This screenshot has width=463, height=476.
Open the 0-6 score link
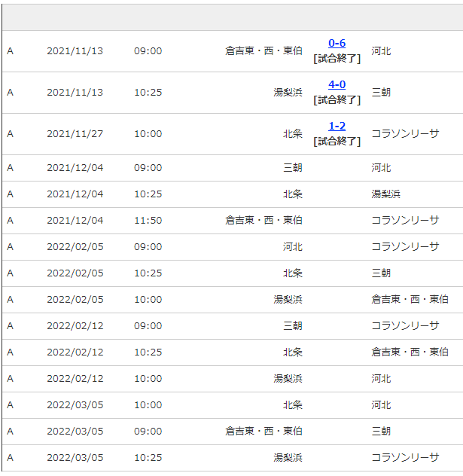[x=337, y=43]
